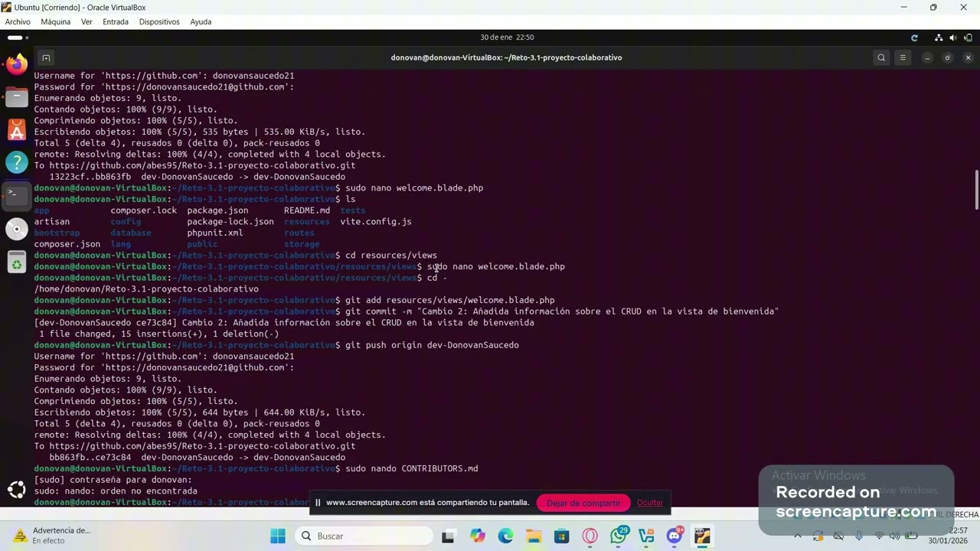Click the 'git push origin dev-DonovanSaucedo' command text
The height and width of the screenshot is (551, 980).
coord(432,345)
